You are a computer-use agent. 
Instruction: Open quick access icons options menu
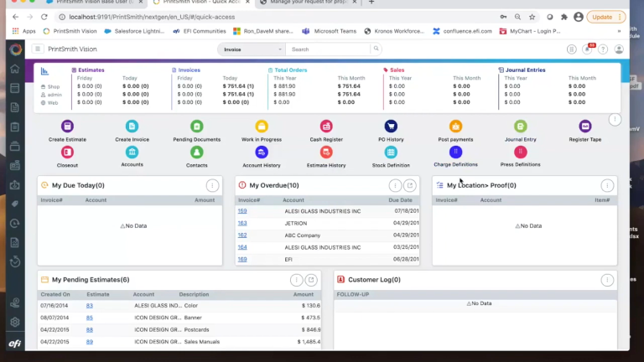click(x=615, y=120)
